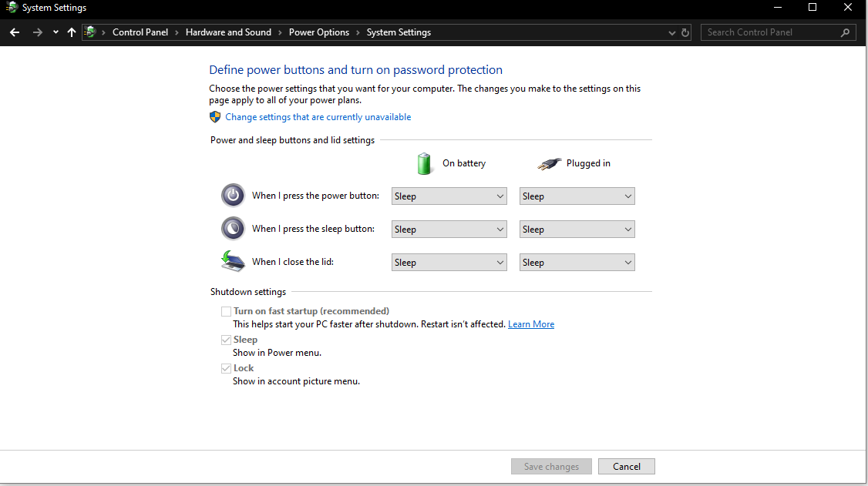Open Hardware and Sound breadcrumb
Screen dimensions: 868x486
coord(228,32)
